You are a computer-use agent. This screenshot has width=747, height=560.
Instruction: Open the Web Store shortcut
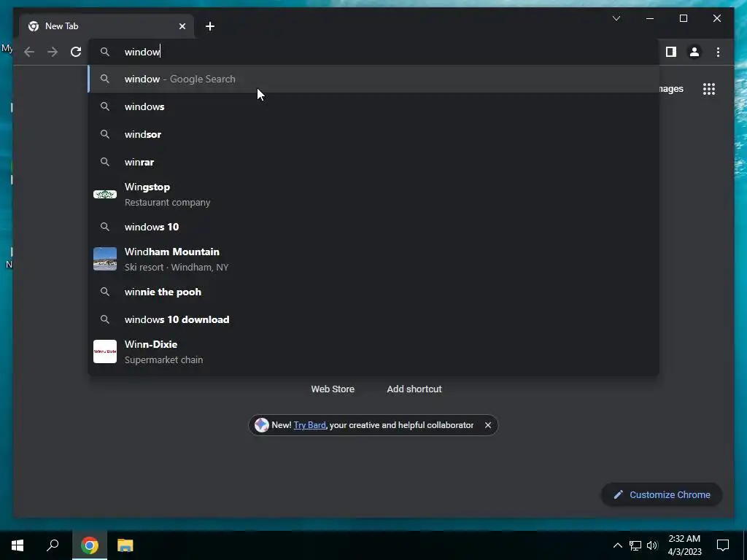coord(333,389)
